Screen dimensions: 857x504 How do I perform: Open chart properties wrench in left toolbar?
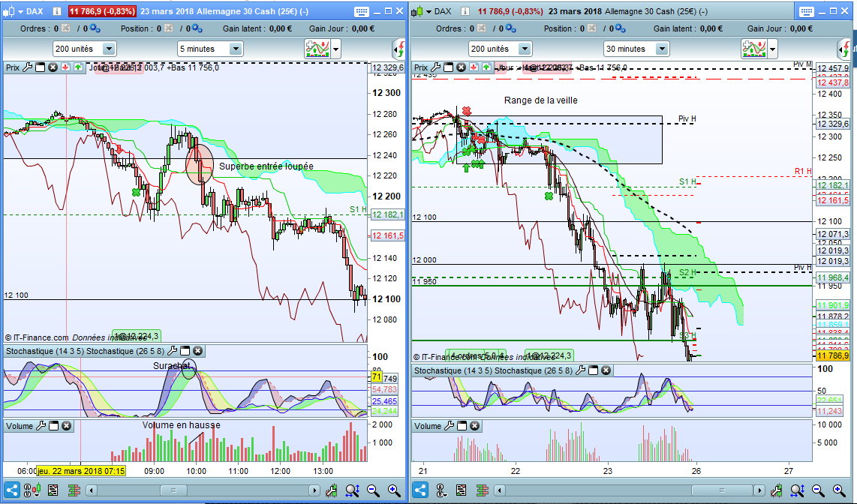tap(331, 490)
